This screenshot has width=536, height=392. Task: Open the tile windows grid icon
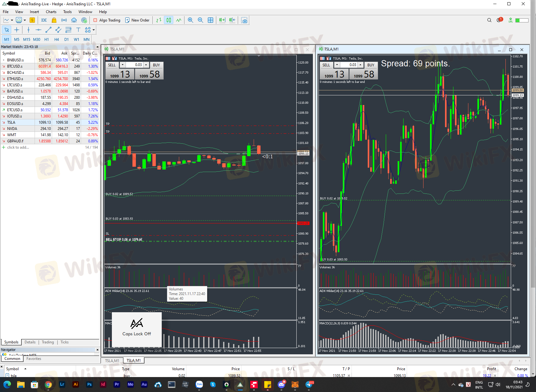(211, 20)
